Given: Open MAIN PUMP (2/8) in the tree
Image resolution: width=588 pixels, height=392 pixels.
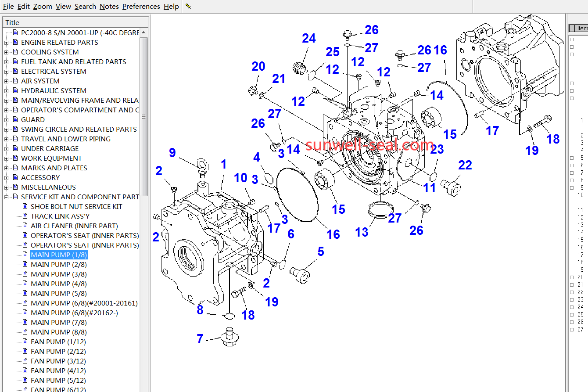Looking at the screenshot, I should pyautogui.click(x=58, y=264).
